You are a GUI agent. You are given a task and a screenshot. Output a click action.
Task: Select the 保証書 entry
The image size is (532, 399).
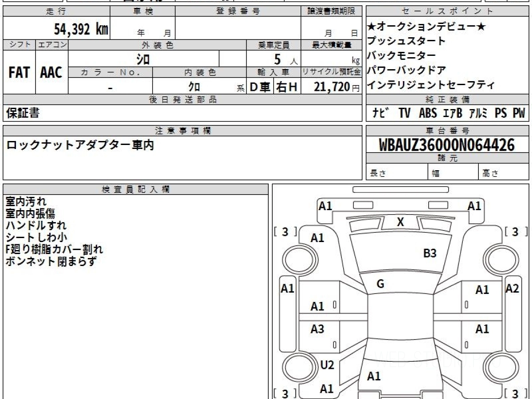point(23,113)
